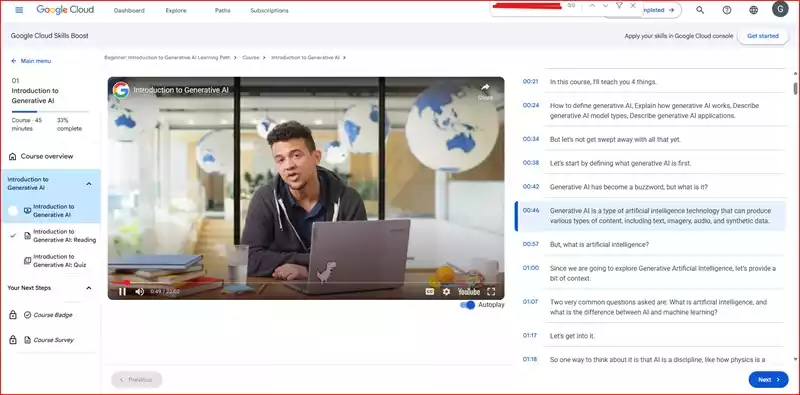The image size is (800, 395).
Task: Click the Get started button
Action: click(x=763, y=36)
